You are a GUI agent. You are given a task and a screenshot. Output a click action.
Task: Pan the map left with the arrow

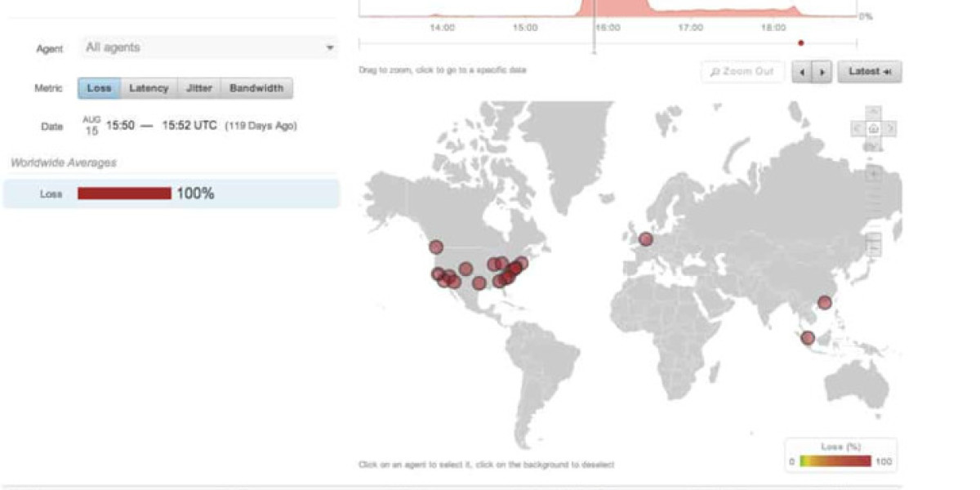[857, 128]
